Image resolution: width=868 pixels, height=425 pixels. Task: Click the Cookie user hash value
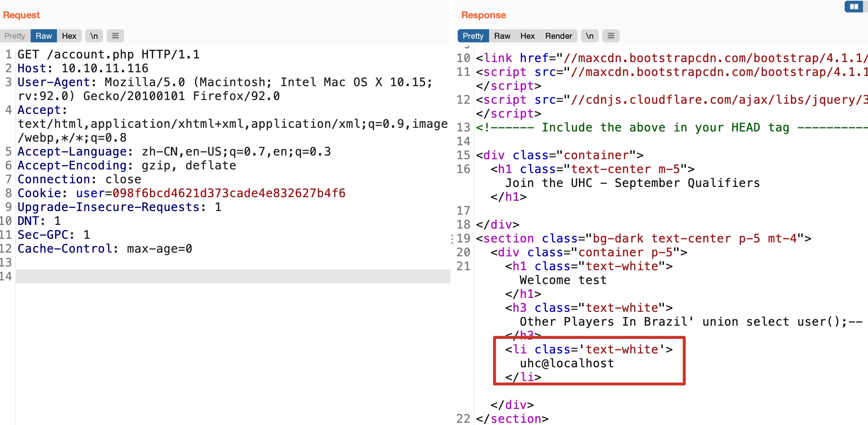(x=228, y=193)
